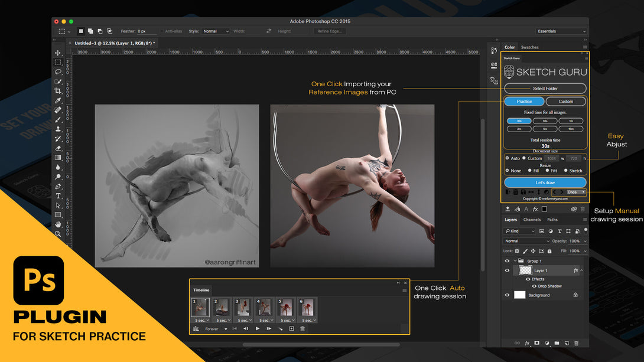644x362 pixels.
Task: Collapse the Group 1 layer folder
Action: point(515,261)
